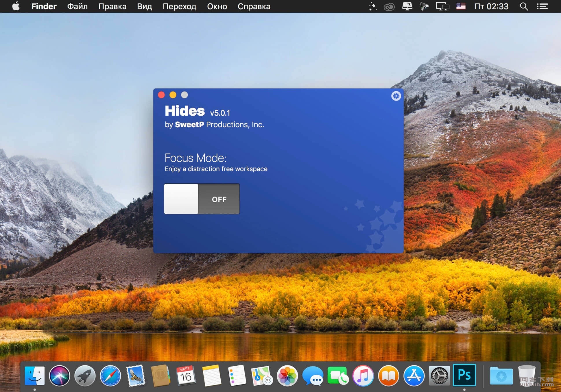
Task: Open Photoshop Ps icon in Dock
Action: tap(464, 375)
